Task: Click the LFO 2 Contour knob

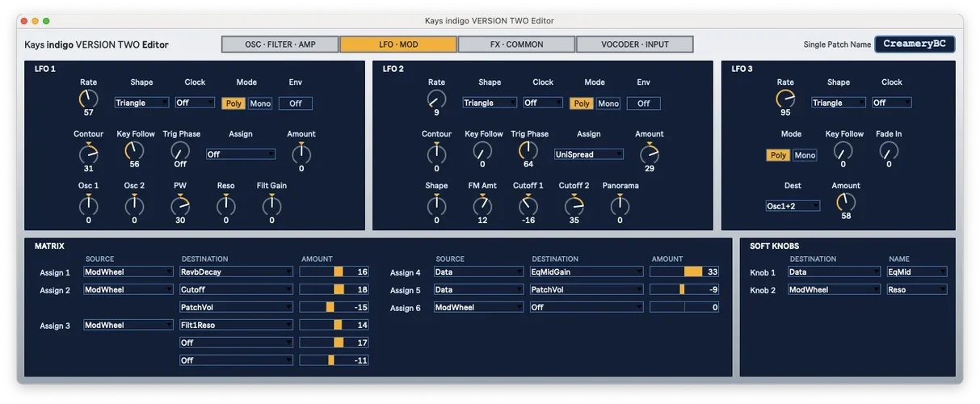Action: point(436,153)
